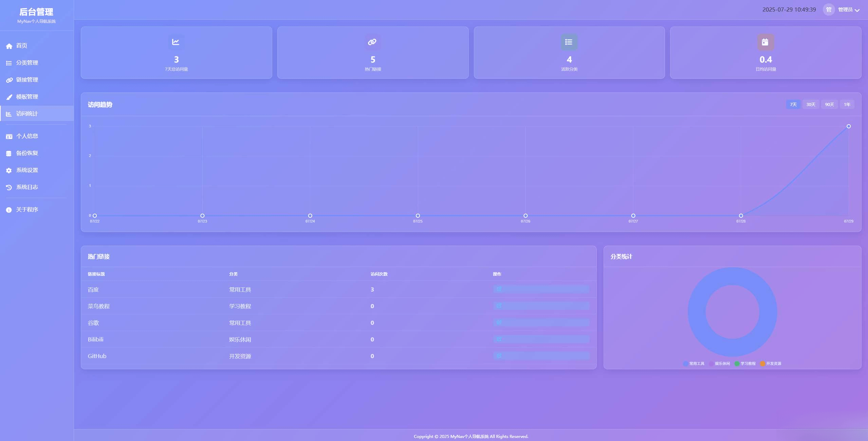The width and height of the screenshot is (868, 441).
Task: Click the brush icon for 模板管理
Action: pos(9,97)
